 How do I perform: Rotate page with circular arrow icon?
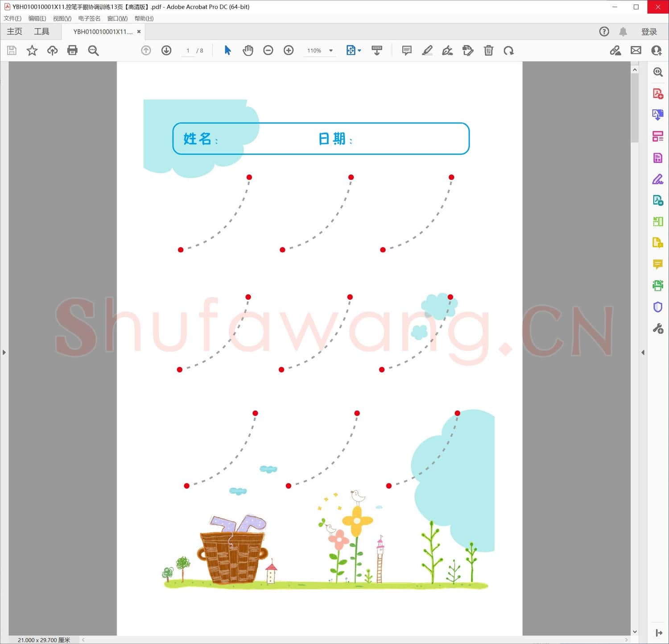[509, 50]
